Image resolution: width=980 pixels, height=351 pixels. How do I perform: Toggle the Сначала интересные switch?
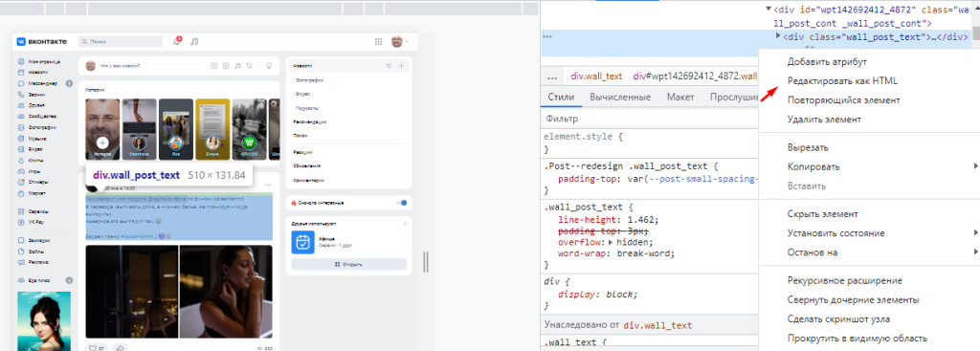[x=402, y=203]
